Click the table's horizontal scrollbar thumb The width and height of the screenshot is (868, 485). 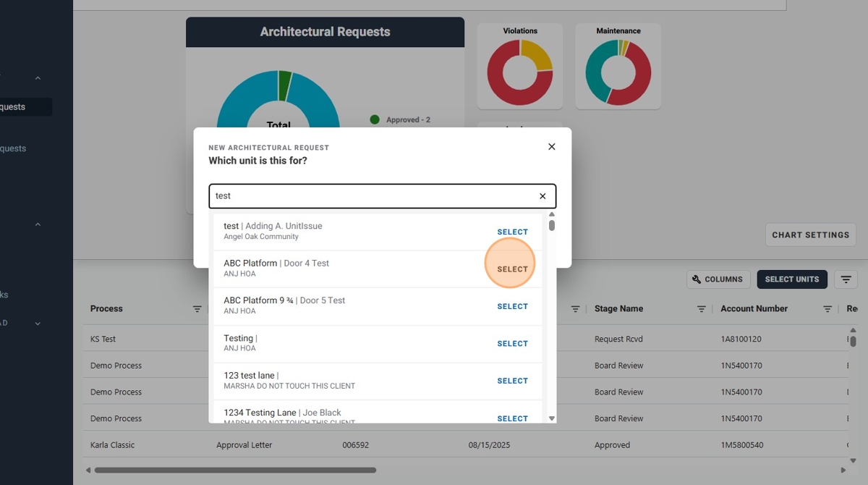coord(235,470)
